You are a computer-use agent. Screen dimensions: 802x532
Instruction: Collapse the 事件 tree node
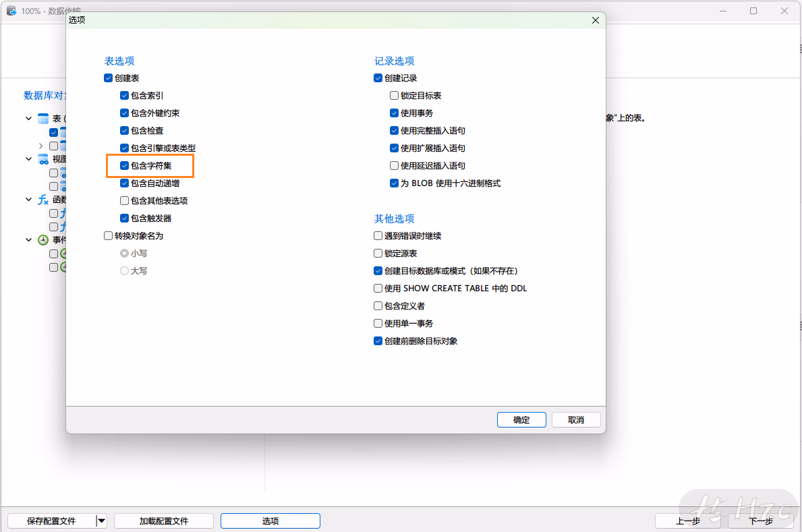[28, 239]
